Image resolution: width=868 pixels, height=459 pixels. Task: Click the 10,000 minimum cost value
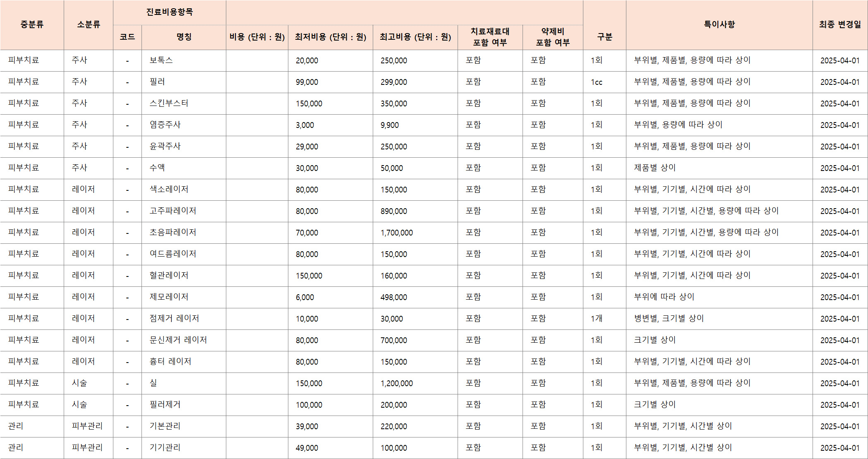coord(307,319)
